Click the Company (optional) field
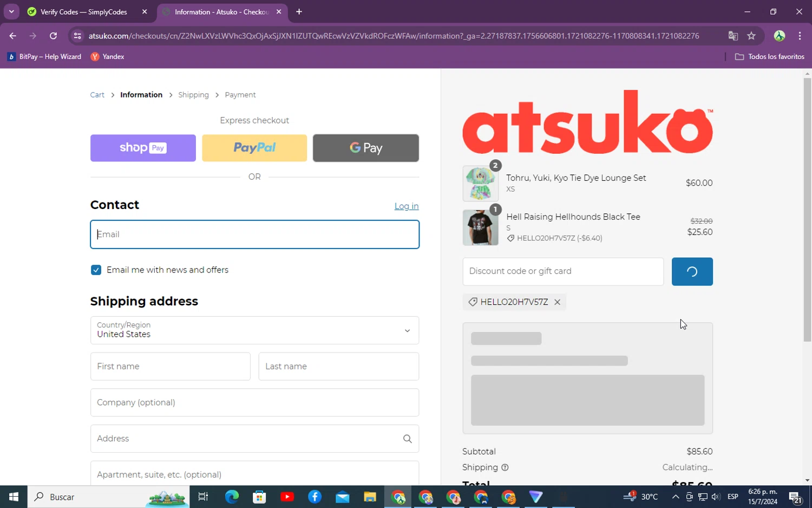 254,402
